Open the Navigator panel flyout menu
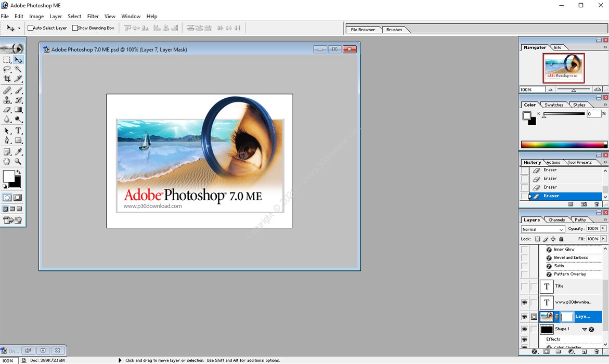 [605, 47]
